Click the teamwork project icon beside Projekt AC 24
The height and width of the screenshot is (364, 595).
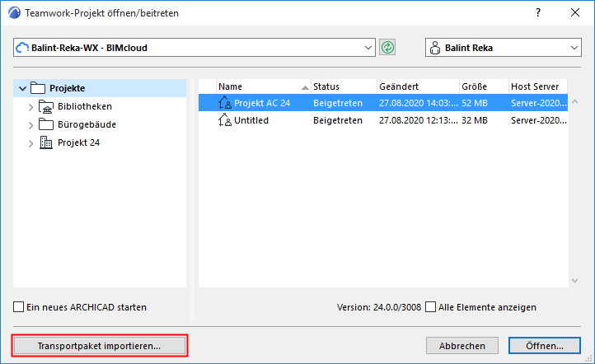225,103
